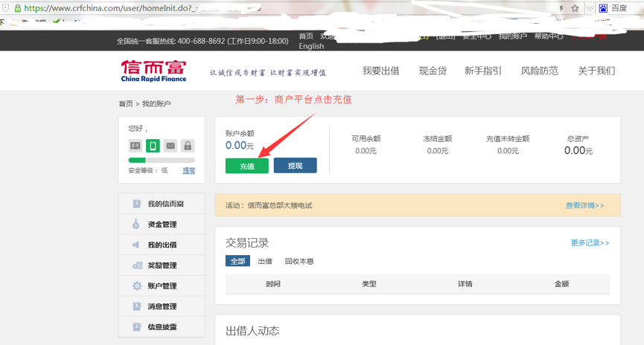Select the 回收本息 transaction tab
Image resolution: width=644 pixels, height=345 pixels.
click(299, 261)
